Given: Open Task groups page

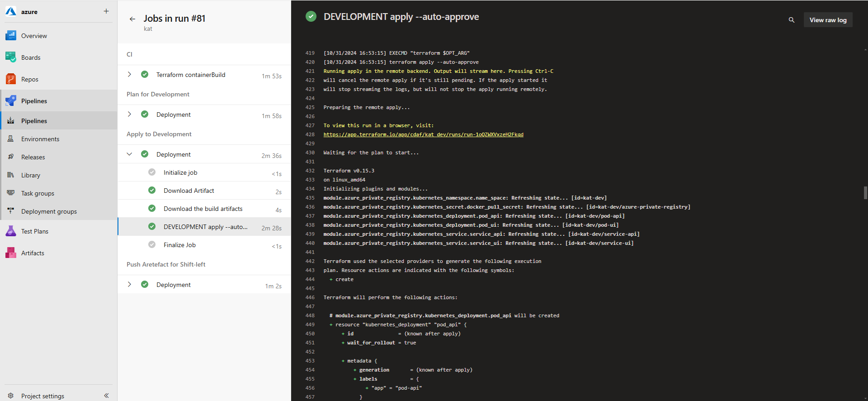Looking at the screenshot, I should tap(59, 193).
